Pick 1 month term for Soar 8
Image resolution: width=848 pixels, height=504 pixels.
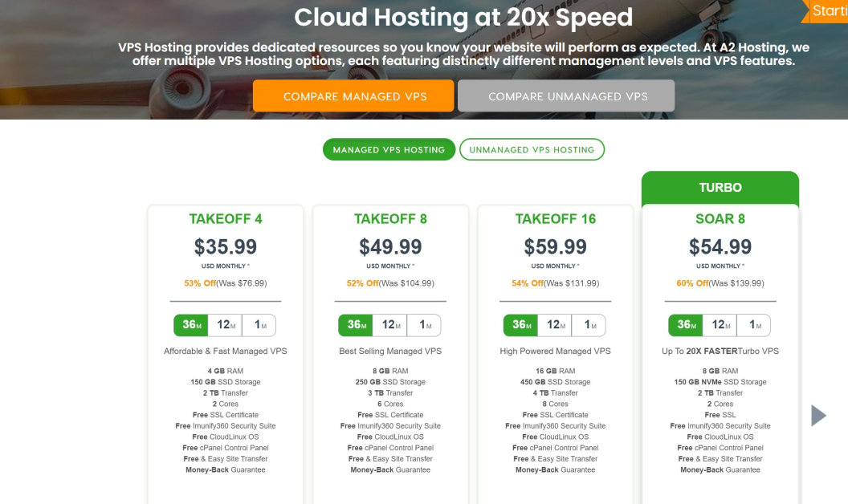tap(754, 325)
